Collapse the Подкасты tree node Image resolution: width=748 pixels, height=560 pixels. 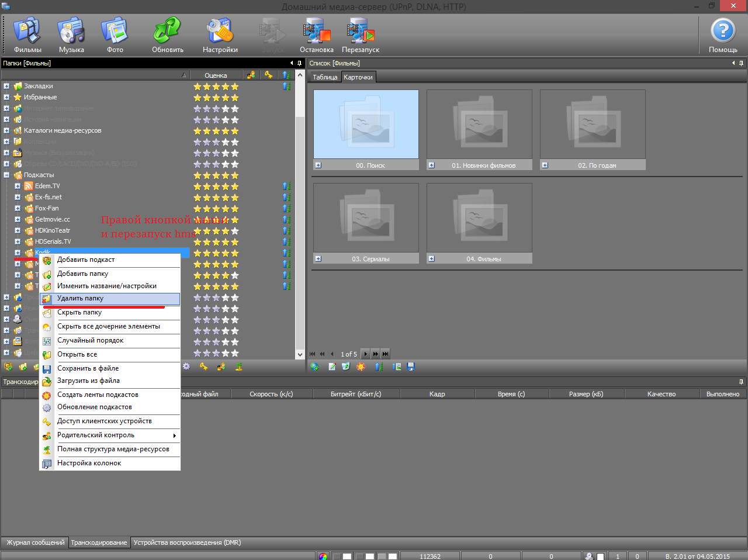6,175
